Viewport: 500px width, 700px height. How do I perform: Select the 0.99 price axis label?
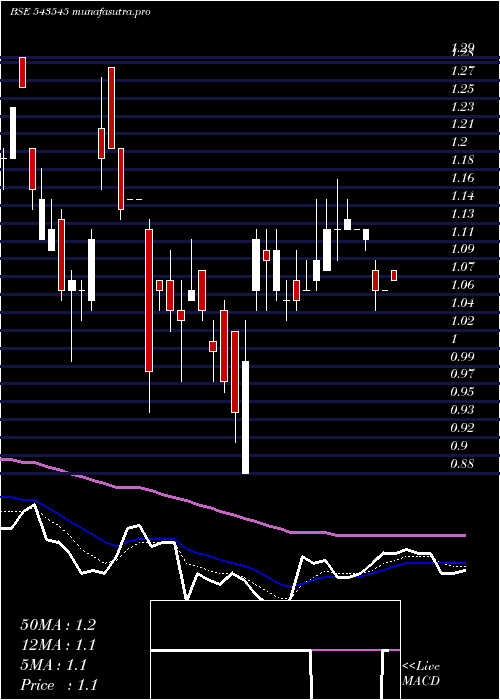click(462, 357)
